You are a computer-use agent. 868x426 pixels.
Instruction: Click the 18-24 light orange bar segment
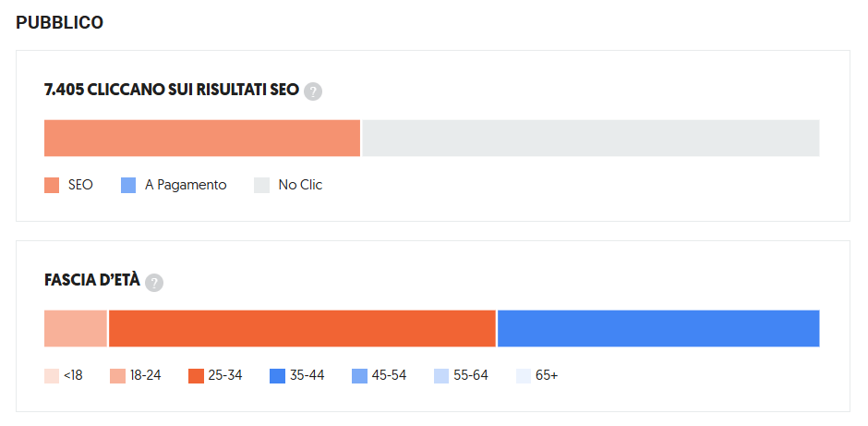click(x=76, y=328)
